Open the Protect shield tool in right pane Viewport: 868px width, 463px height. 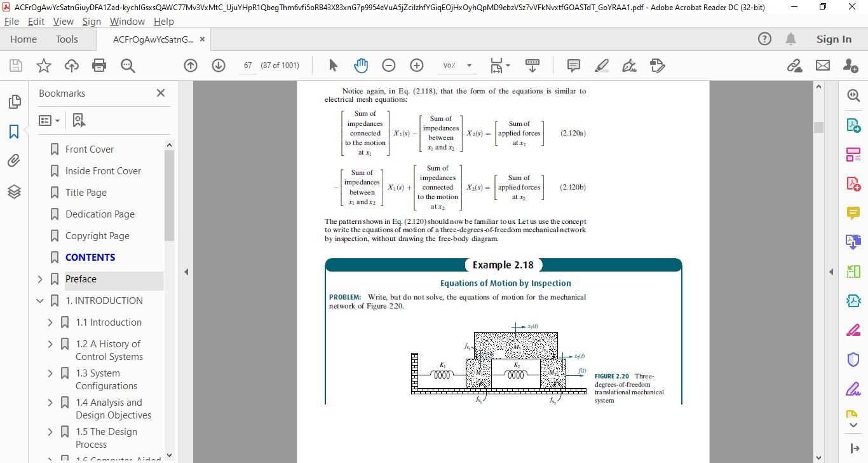click(853, 359)
